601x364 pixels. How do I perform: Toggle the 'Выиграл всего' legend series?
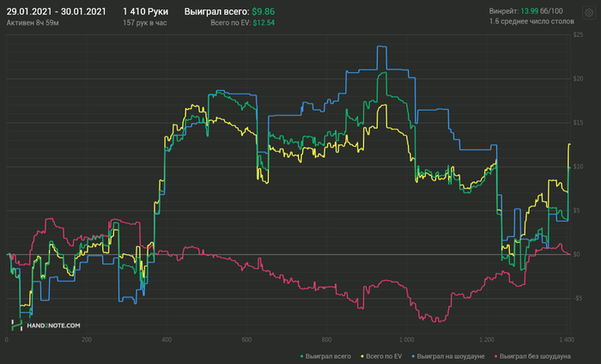(325, 356)
